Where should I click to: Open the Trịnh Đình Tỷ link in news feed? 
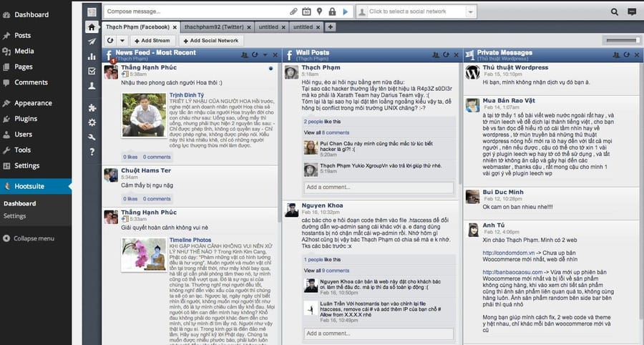coord(187,95)
